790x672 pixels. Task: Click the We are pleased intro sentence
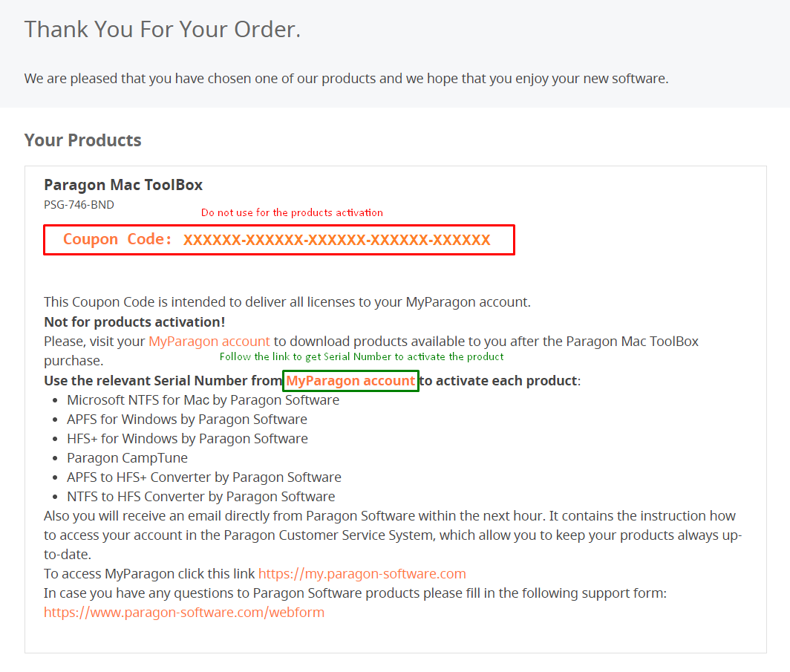346,79
